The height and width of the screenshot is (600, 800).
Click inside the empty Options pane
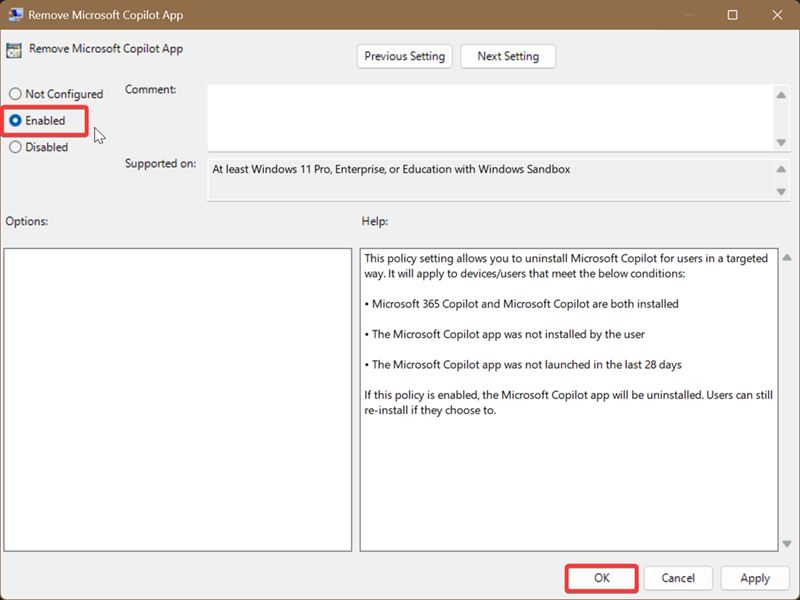click(177, 398)
